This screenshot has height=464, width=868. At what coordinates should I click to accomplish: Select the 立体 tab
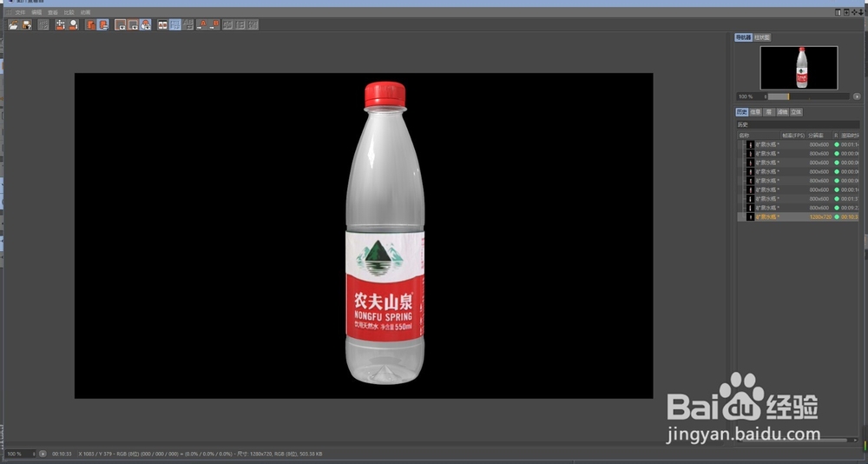(x=796, y=112)
